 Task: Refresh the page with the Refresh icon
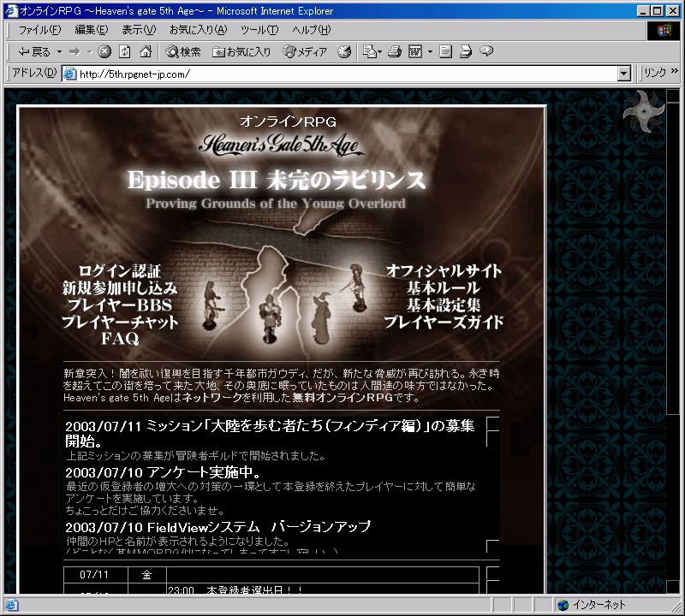125,51
